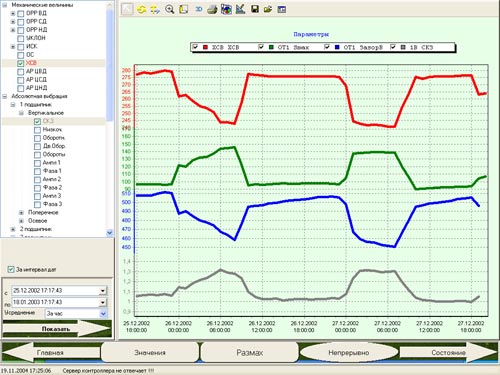Screen dimensions: 500x375
Task: Click the Показать button
Action: (x=57, y=329)
